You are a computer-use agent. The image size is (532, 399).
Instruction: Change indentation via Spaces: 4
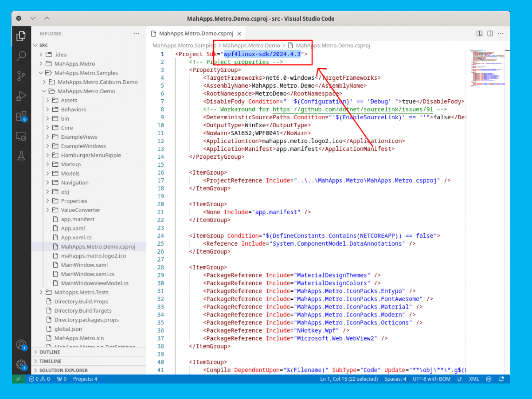(x=395, y=379)
